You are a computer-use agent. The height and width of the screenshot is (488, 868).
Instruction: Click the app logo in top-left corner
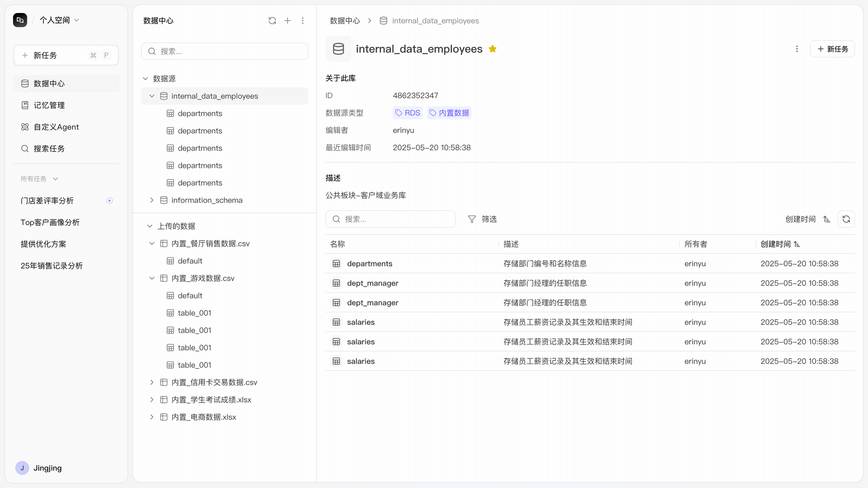point(20,20)
